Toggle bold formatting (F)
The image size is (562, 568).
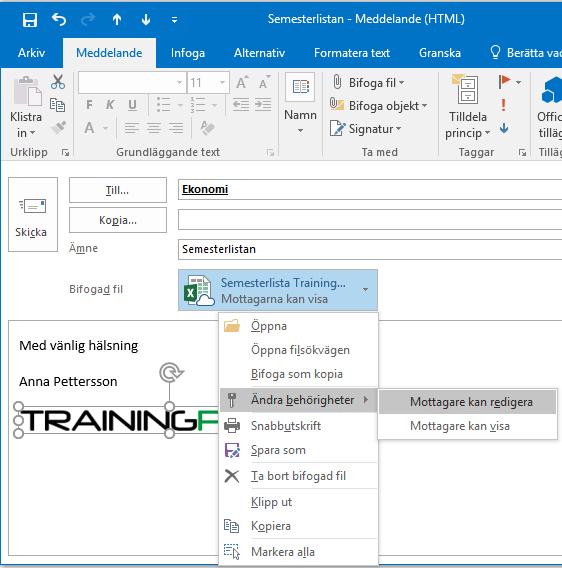click(89, 105)
